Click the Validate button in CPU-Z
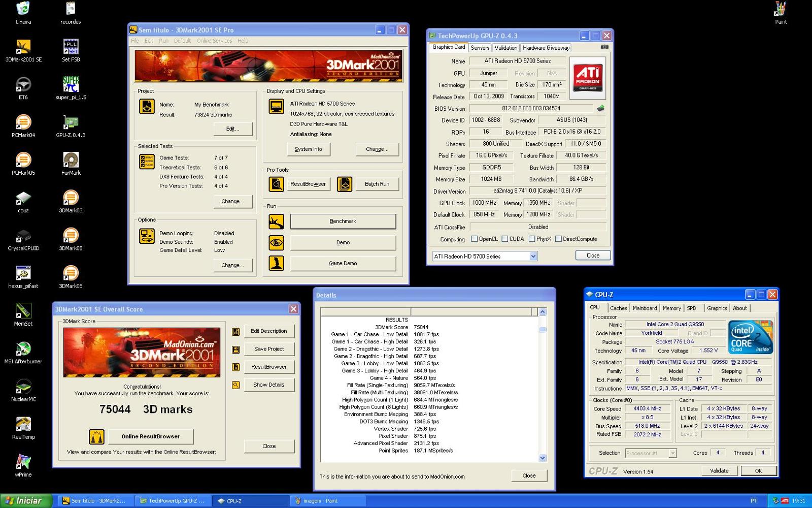This screenshot has height=508, width=812. 719,471
